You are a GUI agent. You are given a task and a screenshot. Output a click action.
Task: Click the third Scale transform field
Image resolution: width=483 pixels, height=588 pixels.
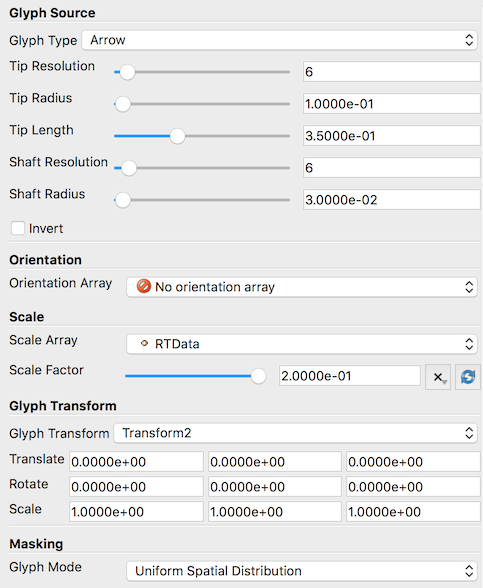pos(413,512)
